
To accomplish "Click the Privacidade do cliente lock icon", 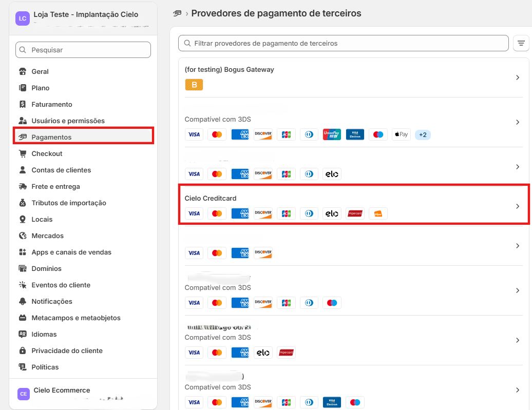I will 23,350.
